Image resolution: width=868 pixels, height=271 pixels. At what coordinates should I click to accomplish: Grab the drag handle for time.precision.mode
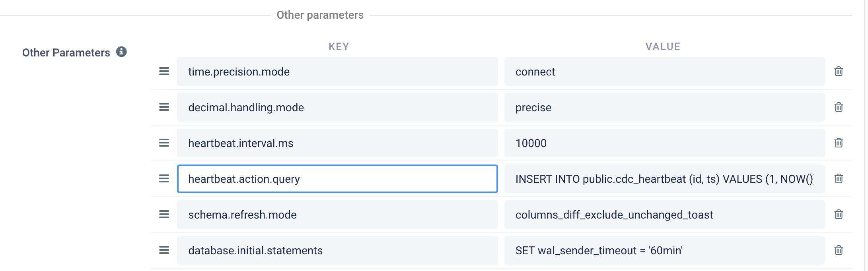pyautogui.click(x=164, y=72)
